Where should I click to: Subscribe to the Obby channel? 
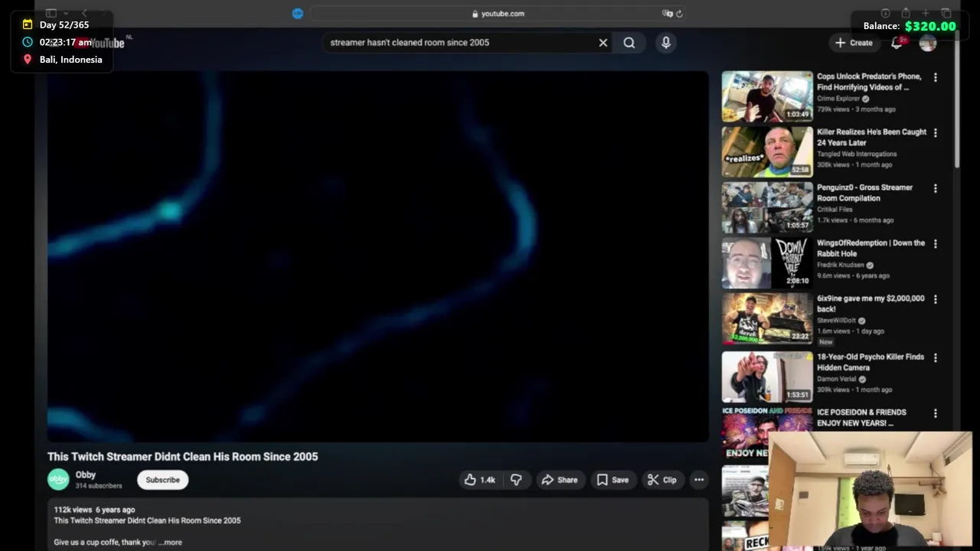point(162,480)
